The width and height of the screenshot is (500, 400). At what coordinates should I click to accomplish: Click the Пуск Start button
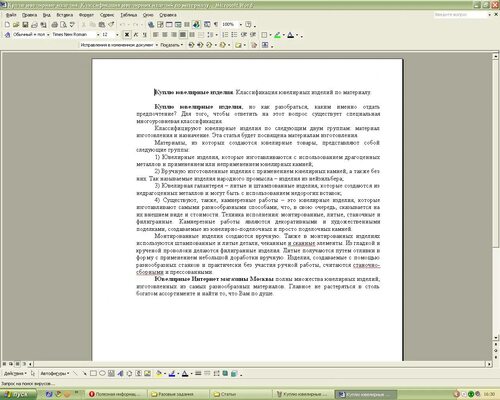coord(18,394)
